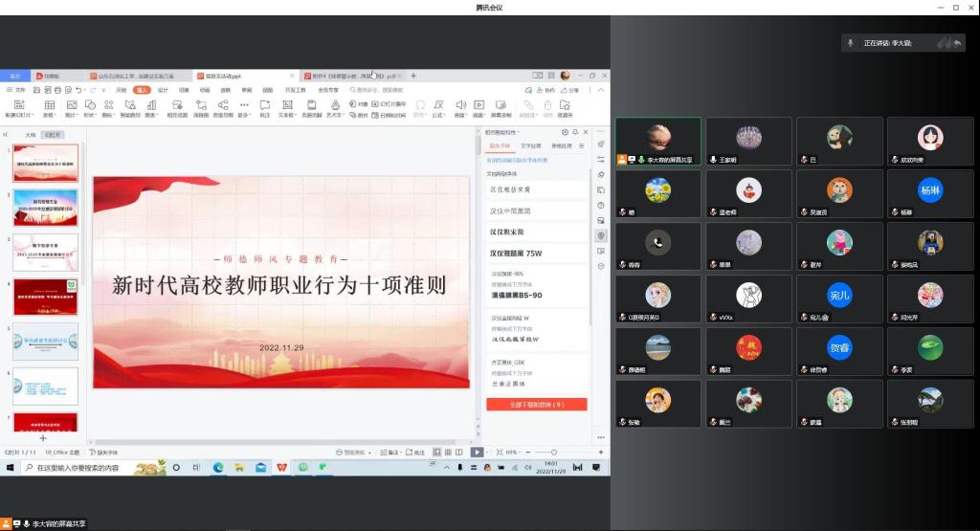Screen dimensions: 980x531
Task: Open WPS Office from Windows taskbar
Action: click(x=281, y=468)
